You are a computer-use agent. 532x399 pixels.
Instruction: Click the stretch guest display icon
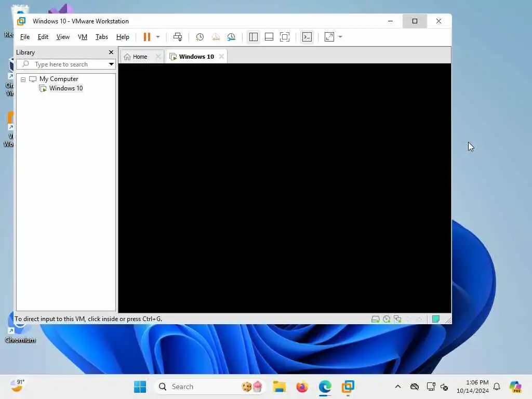(x=329, y=37)
